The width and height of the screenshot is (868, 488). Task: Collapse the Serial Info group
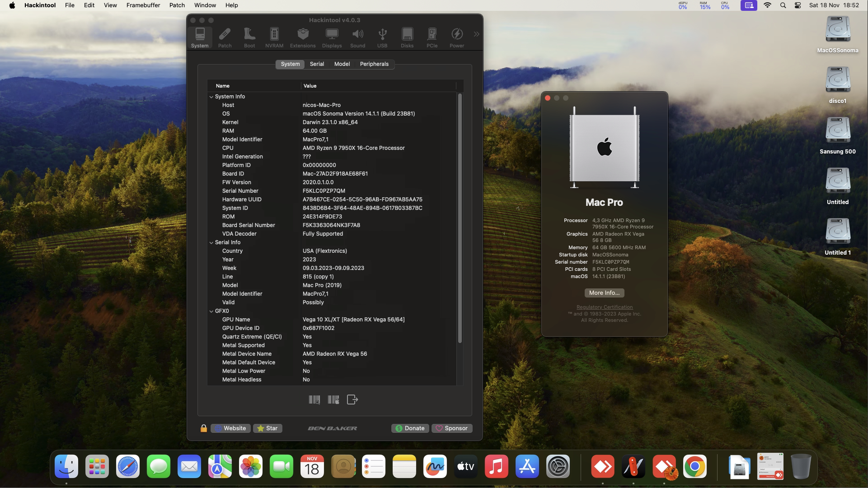211,242
